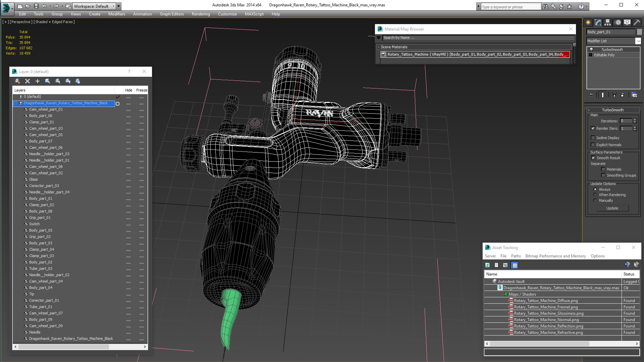Open the Undo history dropdown arrow
This screenshot has width=644, height=362.
pyautogui.click(x=50, y=6)
